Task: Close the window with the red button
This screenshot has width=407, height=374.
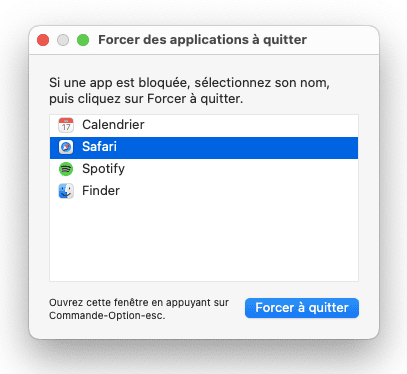Action: tap(43, 40)
